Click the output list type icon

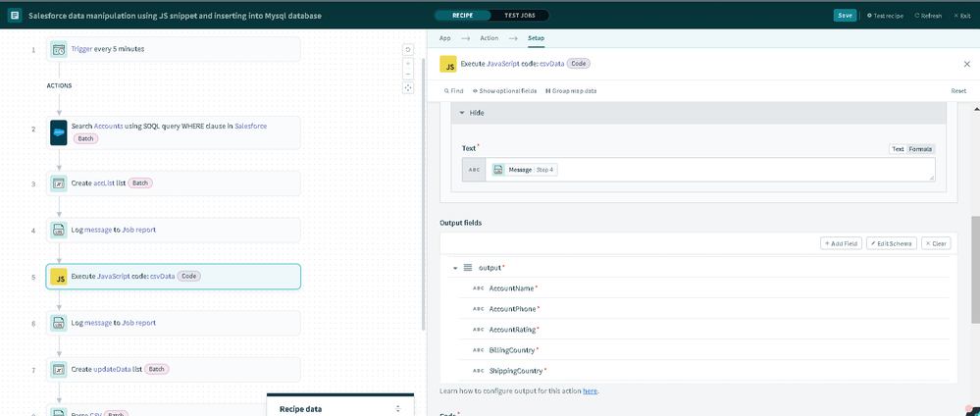click(468, 268)
